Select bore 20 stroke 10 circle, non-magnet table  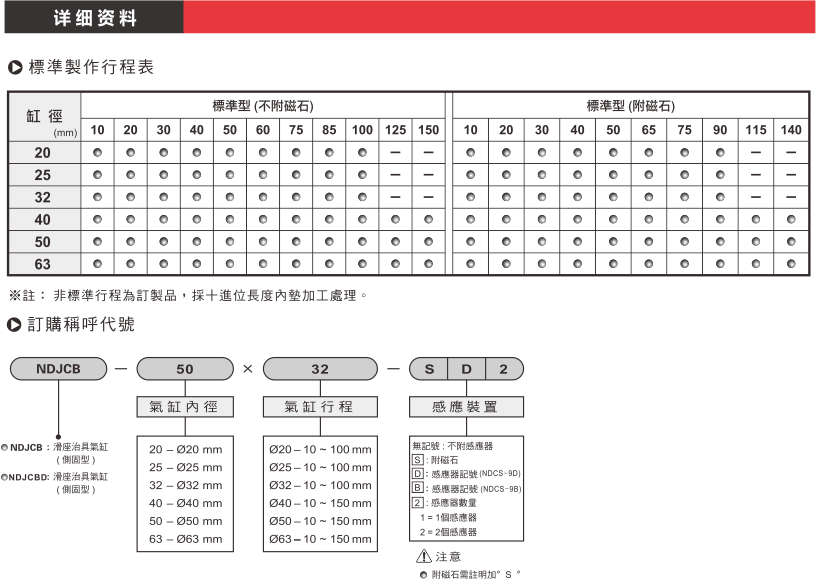tap(97, 153)
